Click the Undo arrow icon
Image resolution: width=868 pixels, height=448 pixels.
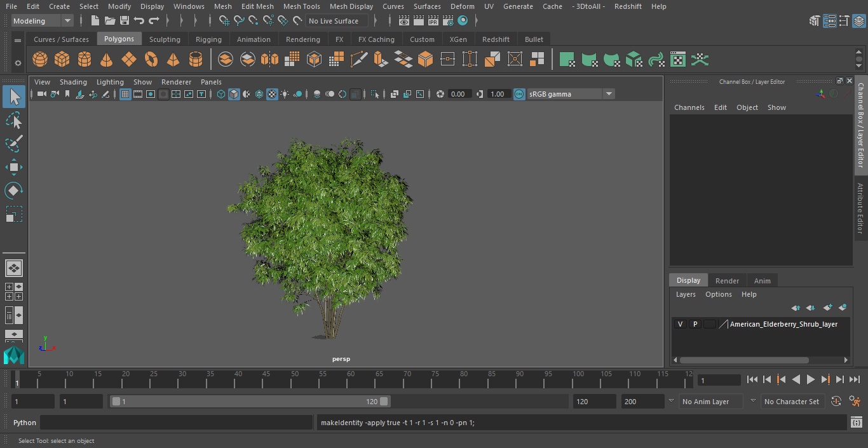139,21
